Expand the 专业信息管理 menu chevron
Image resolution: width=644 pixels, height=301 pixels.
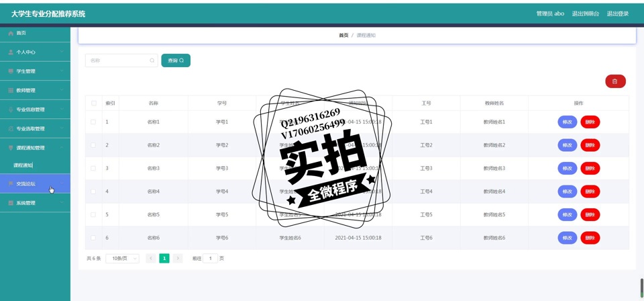62,110
